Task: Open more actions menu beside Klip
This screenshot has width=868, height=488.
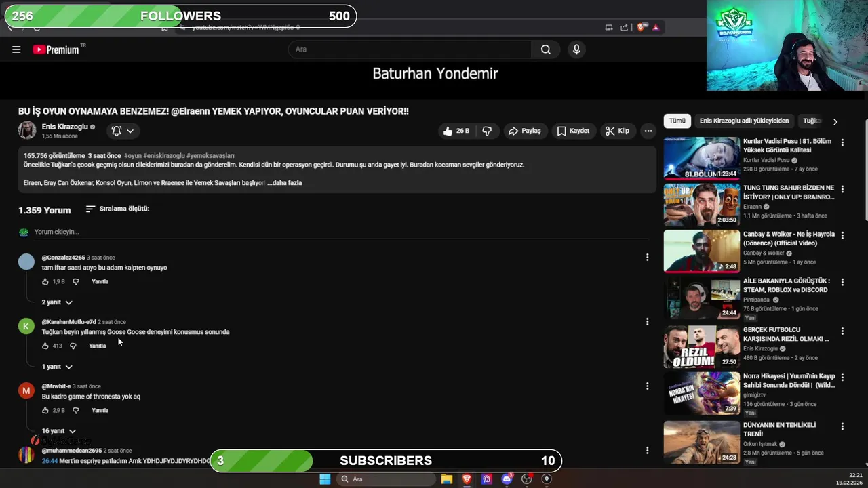Action: [x=648, y=131]
